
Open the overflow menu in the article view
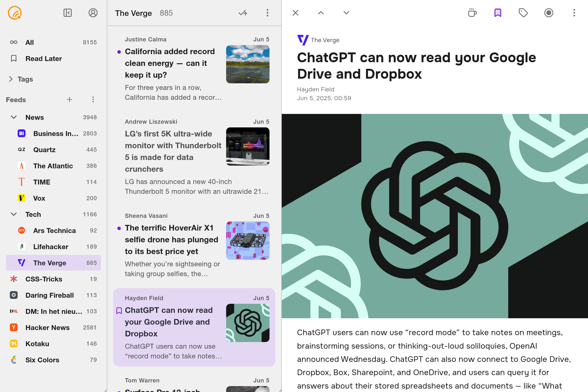574,13
